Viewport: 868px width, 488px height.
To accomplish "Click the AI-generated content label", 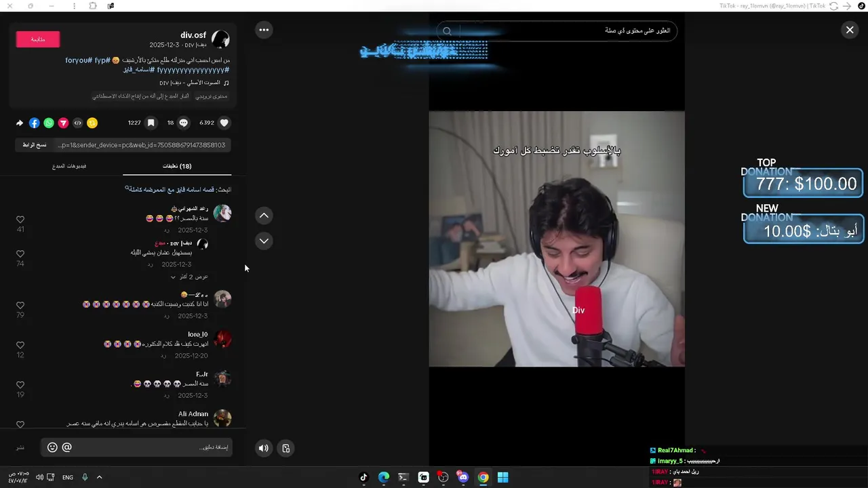I will [140, 96].
